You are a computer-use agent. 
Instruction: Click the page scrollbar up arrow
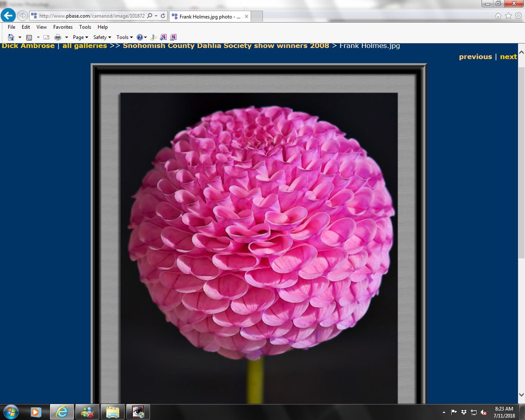[521, 52]
